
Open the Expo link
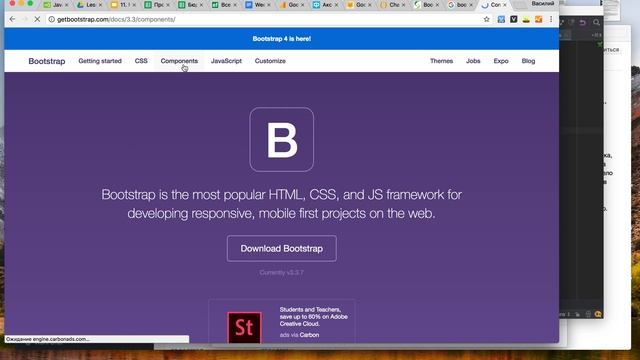click(501, 61)
